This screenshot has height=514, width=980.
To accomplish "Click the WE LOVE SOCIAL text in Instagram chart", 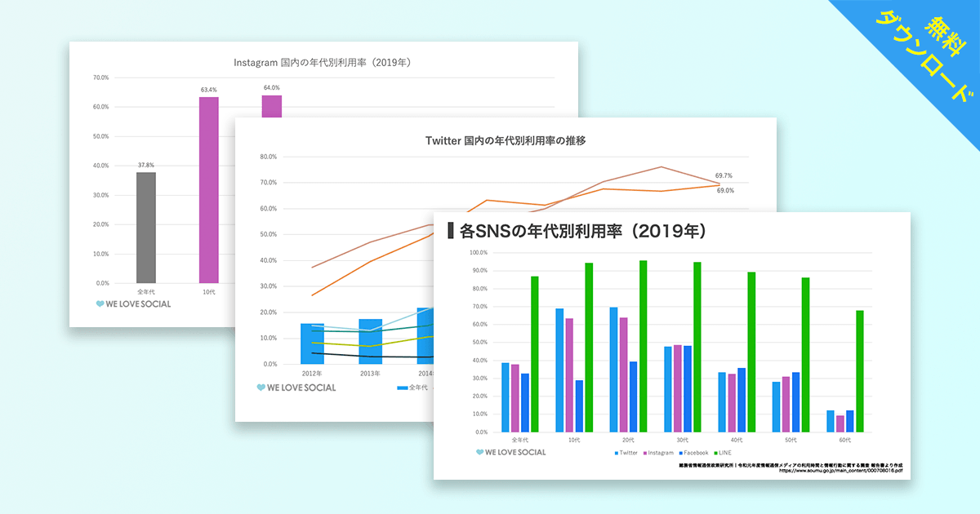I will (x=139, y=304).
